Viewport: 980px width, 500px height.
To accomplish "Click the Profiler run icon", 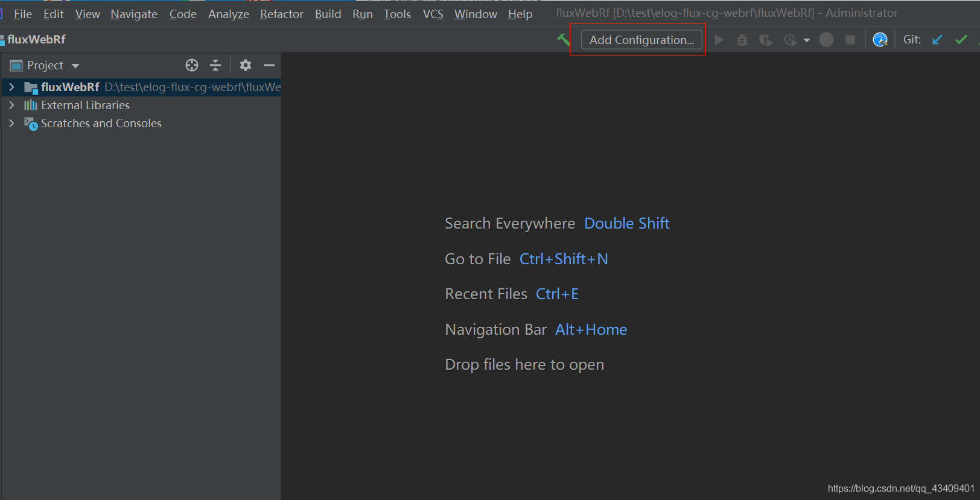I will (790, 40).
